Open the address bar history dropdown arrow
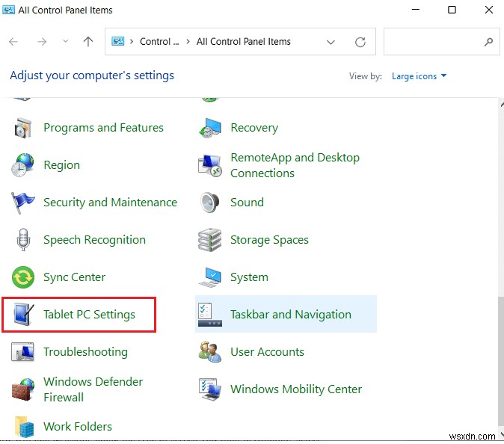This screenshot has width=504, height=444. coord(331,42)
